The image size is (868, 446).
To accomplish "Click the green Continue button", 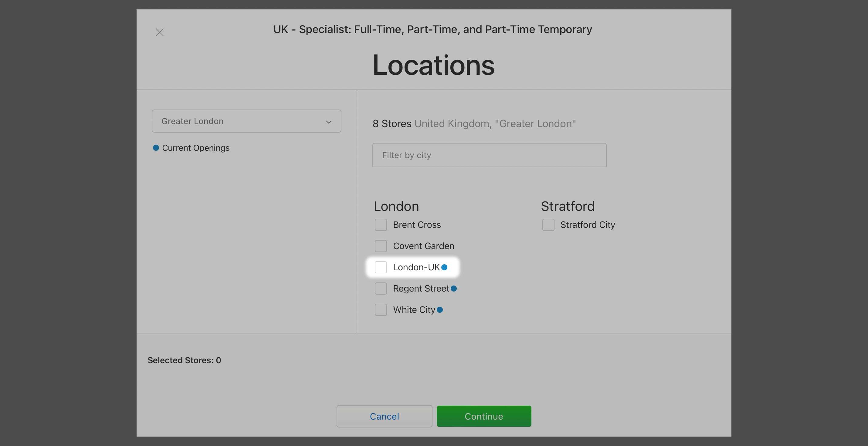I will click(x=483, y=416).
